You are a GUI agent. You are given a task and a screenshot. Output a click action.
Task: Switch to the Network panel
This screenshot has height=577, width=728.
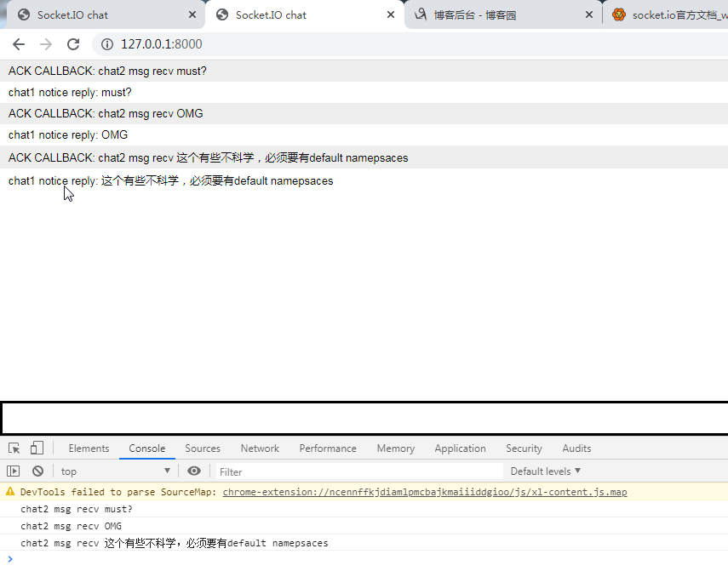tap(260, 448)
